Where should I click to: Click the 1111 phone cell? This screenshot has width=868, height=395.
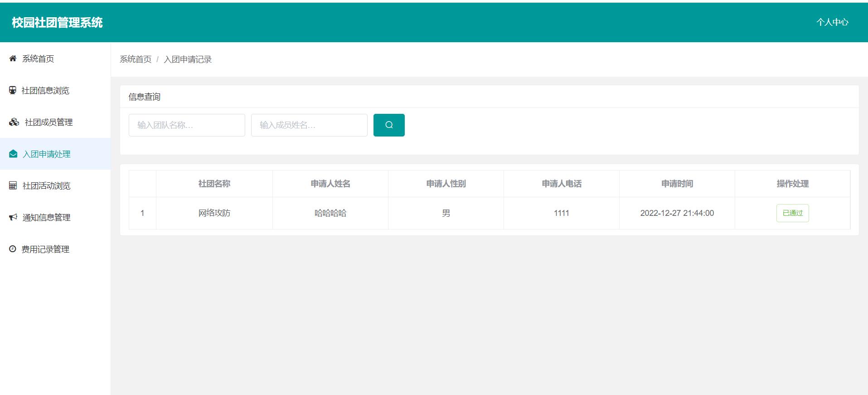click(562, 213)
